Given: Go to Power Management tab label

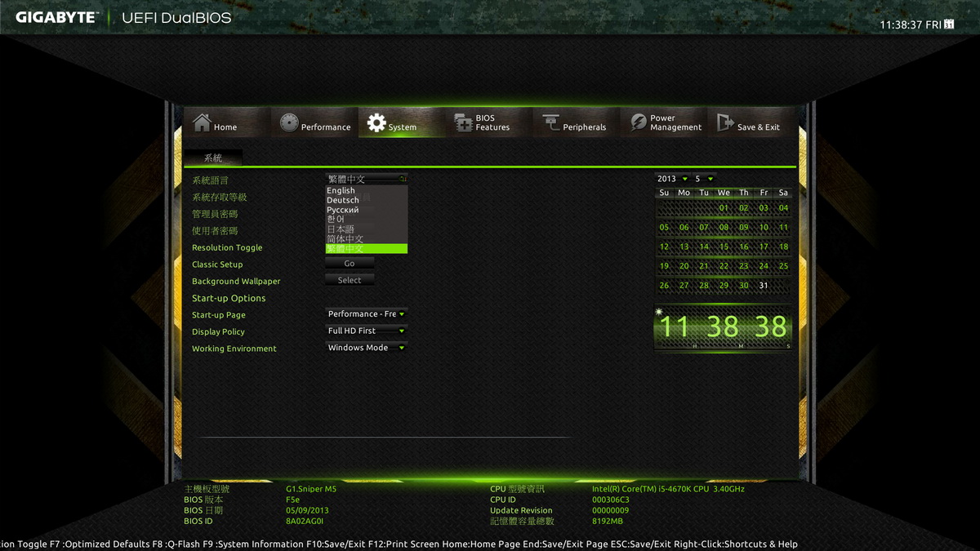Looking at the screenshot, I should [676, 122].
